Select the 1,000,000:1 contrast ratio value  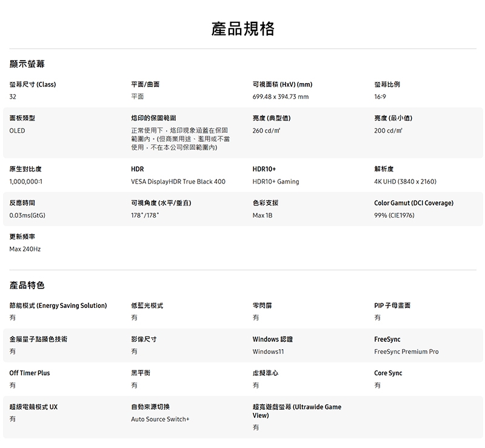25,182
